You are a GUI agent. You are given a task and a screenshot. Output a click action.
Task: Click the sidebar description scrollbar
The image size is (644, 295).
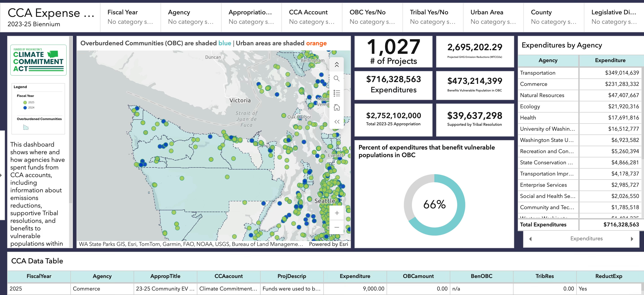71,120
